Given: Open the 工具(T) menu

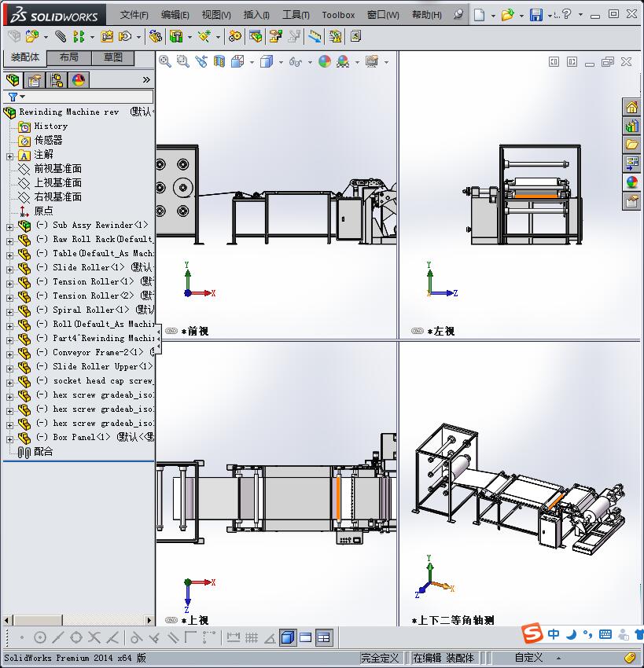Looking at the screenshot, I should [296, 15].
